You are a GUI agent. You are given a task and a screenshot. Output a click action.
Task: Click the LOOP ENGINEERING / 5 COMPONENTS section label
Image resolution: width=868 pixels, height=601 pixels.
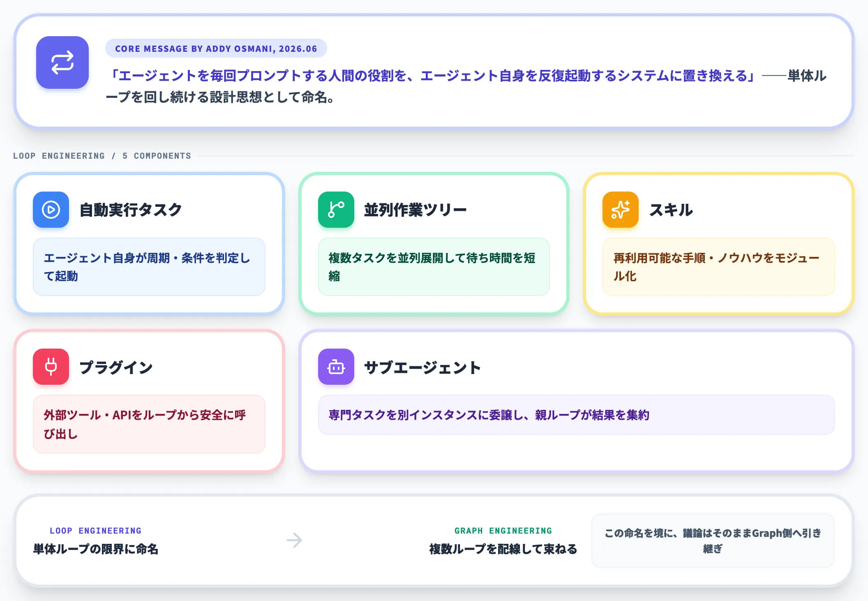102,156
